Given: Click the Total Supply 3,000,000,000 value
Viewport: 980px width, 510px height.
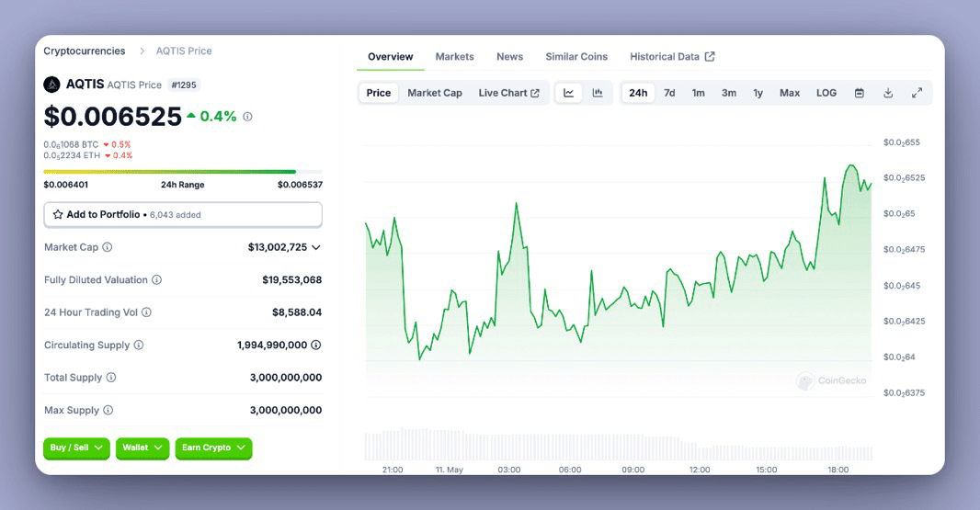Looking at the screenshot, I should pyautogui.click(x=286, y=378).
